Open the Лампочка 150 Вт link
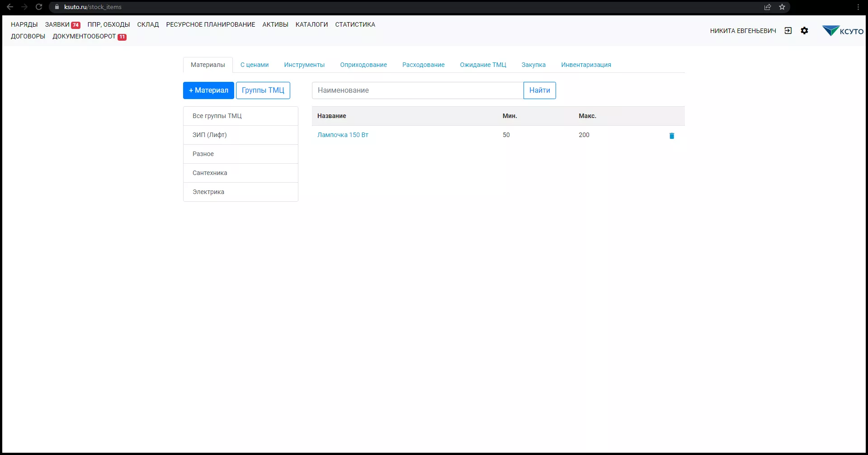The image size is (868, 455). (343, 135)
